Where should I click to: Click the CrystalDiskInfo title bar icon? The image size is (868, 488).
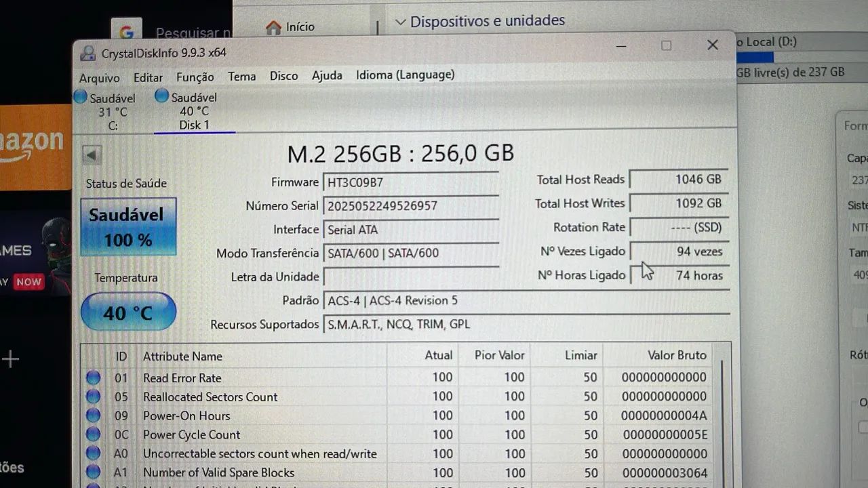pos(88,53)
